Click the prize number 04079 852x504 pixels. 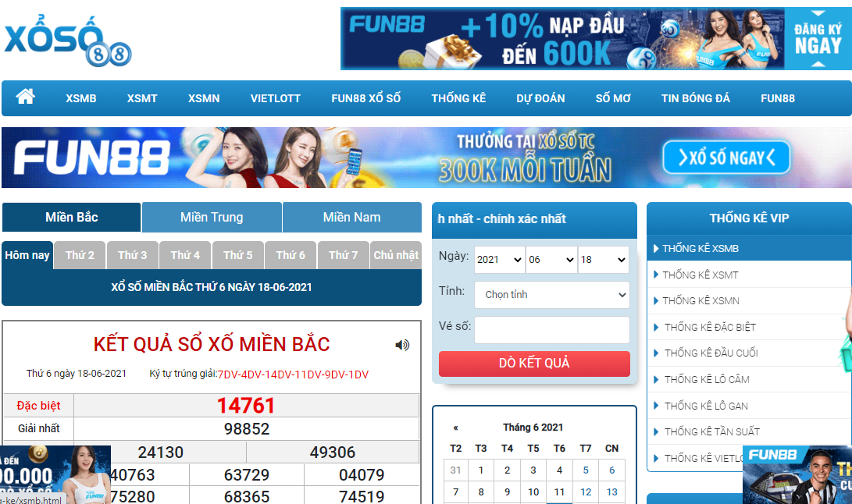[x=362, y=475]
